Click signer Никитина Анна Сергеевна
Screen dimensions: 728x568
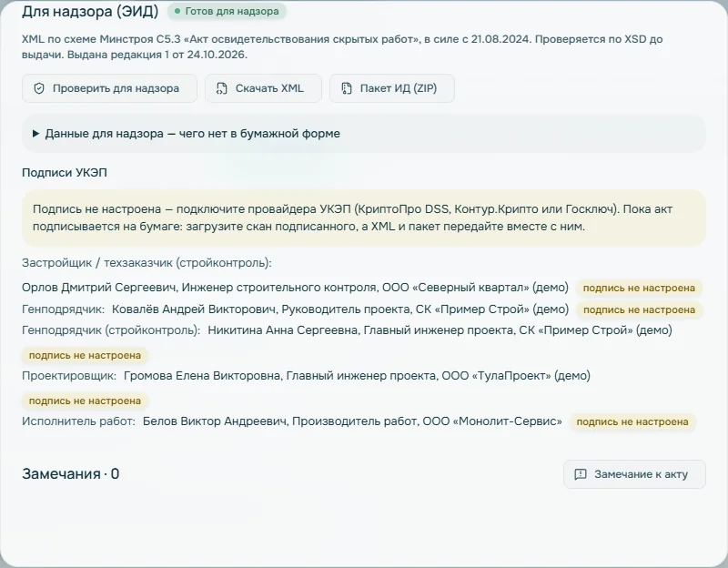tap(440, 330)
